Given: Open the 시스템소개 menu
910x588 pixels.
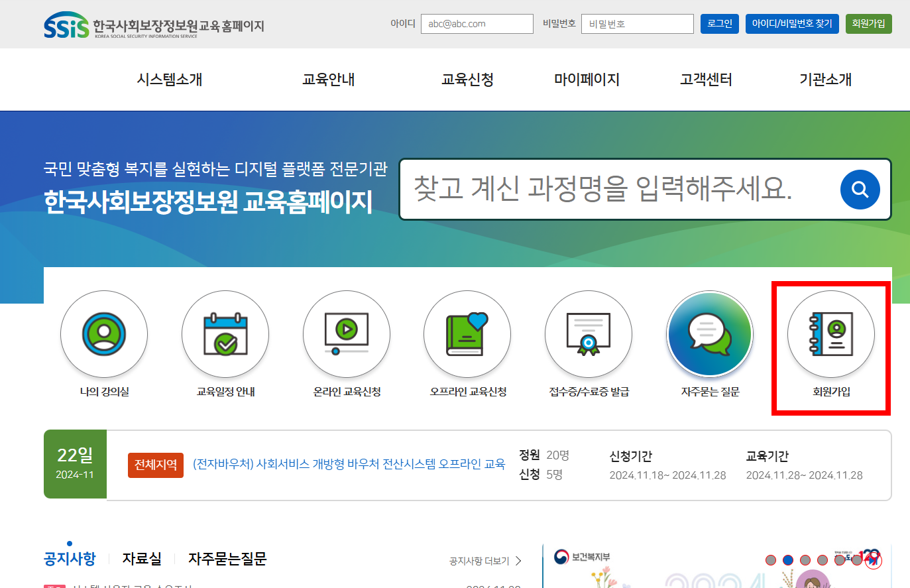Looking at the screenshot, I should point(170,80).
